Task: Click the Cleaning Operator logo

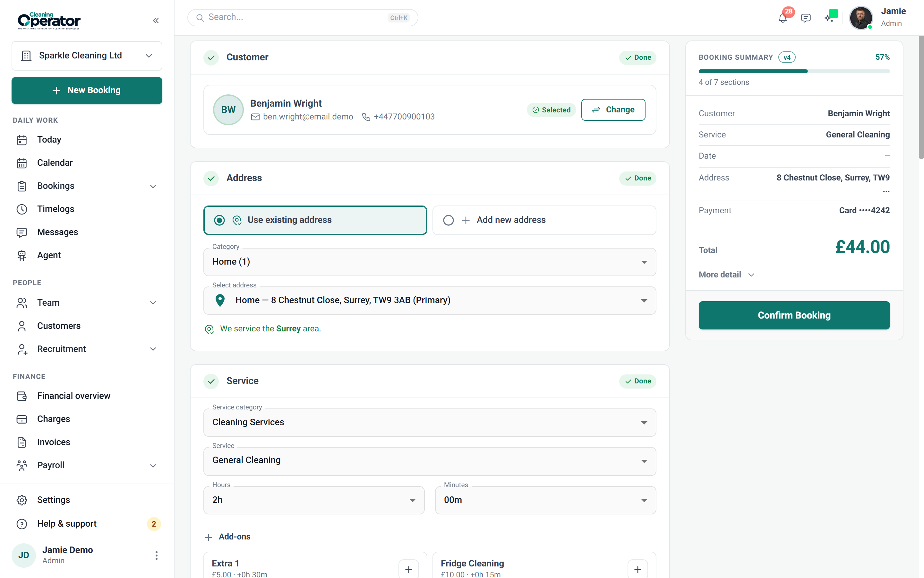Action: click(49, 21)
